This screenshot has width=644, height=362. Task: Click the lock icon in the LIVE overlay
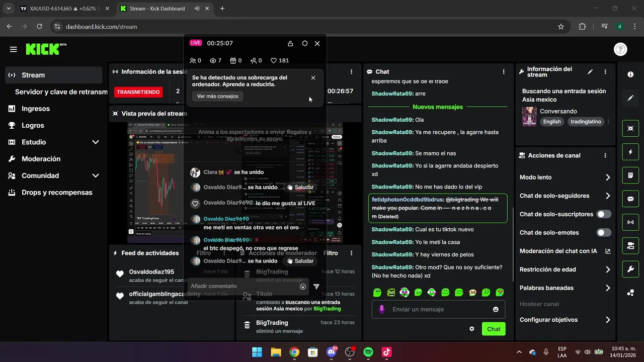coord(290,44)
